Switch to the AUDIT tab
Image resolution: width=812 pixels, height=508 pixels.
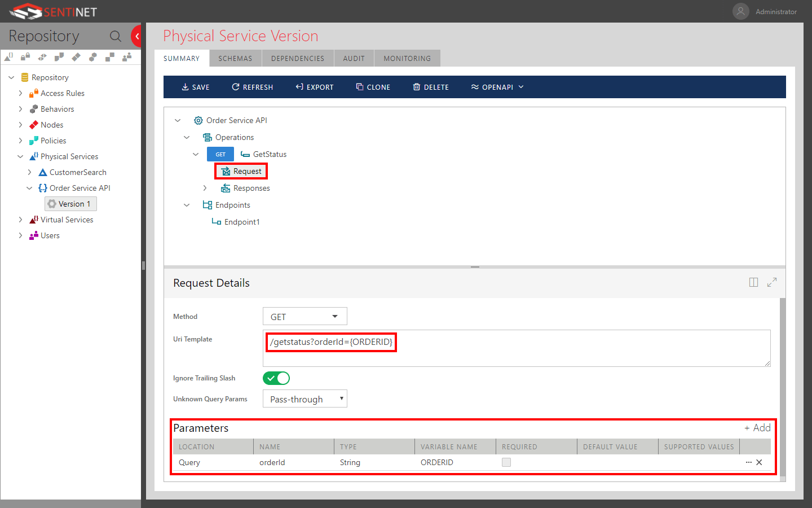coord(354,58)
